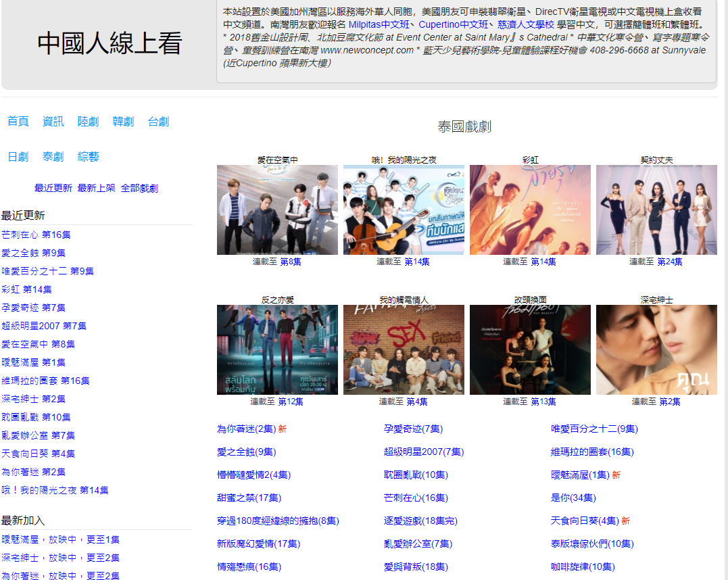728x580 pixels.
Task: Open 穿過180度經緯線的擁抱(8集) link
Action: tap(278, 521)
